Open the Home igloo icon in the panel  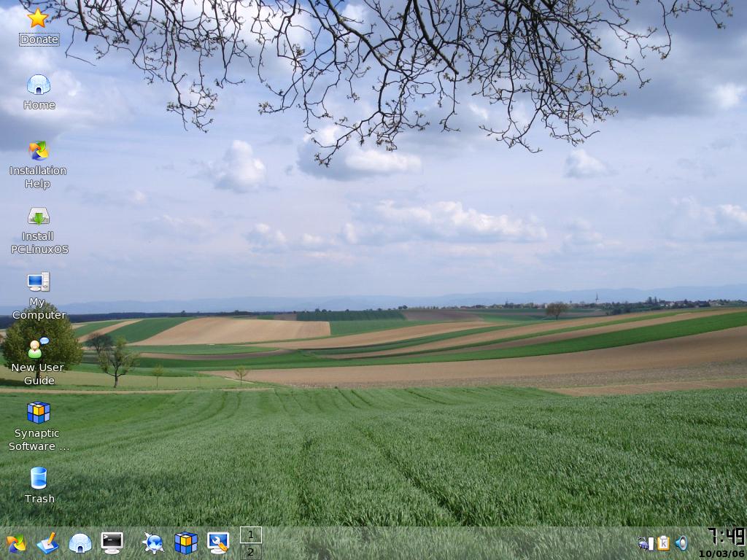pyautogui.click(x=80, y=543)
